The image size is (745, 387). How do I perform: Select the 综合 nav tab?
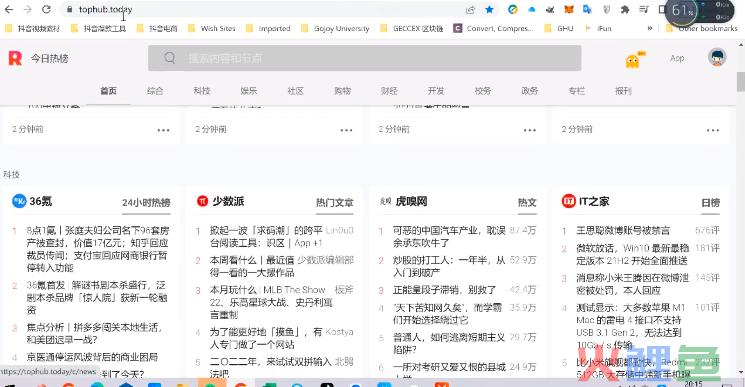[155, 91]
